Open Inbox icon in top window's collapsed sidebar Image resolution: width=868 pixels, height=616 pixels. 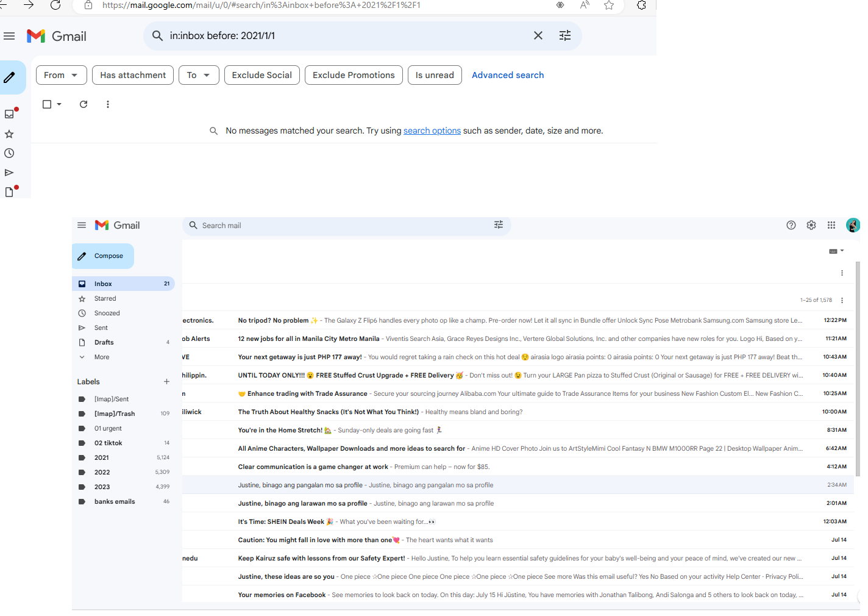pos(9,114)
